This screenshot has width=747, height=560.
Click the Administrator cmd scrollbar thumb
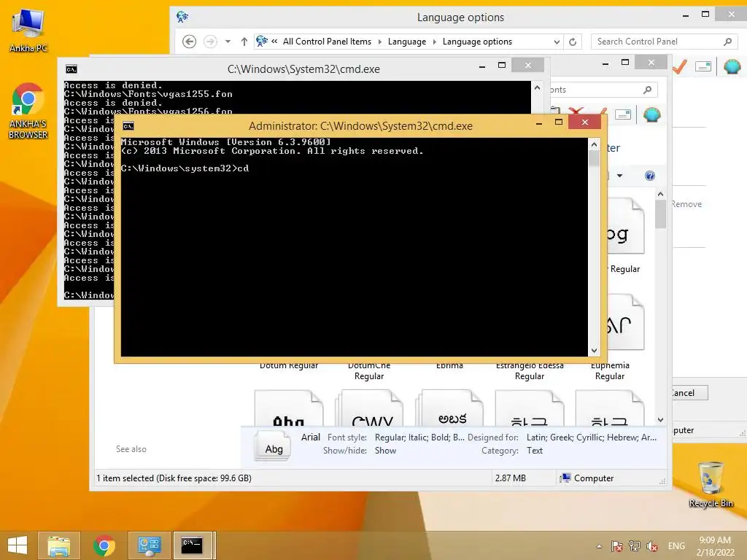594,158
